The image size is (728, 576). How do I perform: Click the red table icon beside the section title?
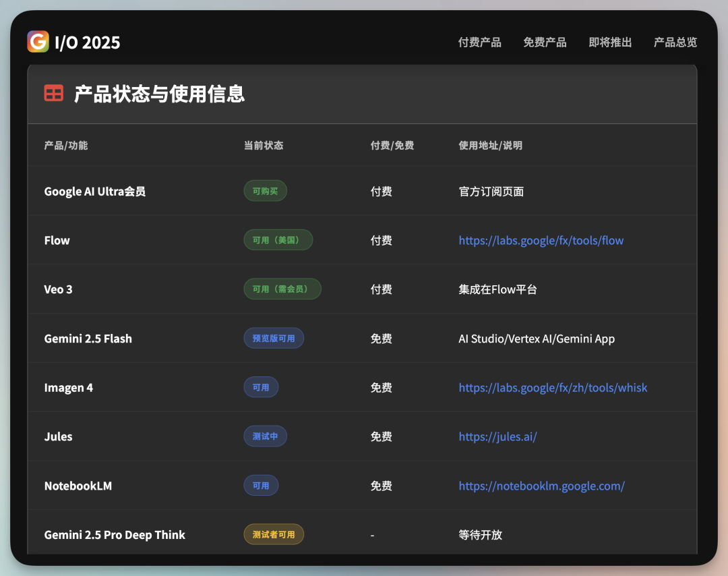tap(54, 93)
